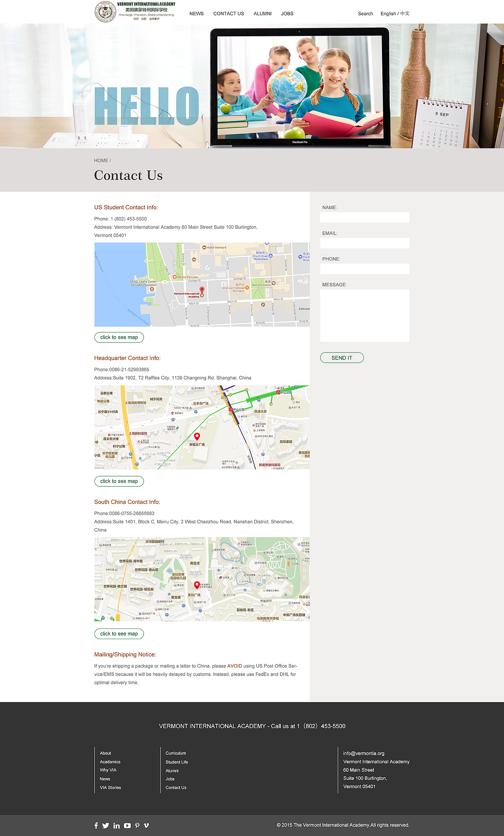Open the LinkedIn icon in footer
Screen dimensions: 504x836
[x=117, y=825]
